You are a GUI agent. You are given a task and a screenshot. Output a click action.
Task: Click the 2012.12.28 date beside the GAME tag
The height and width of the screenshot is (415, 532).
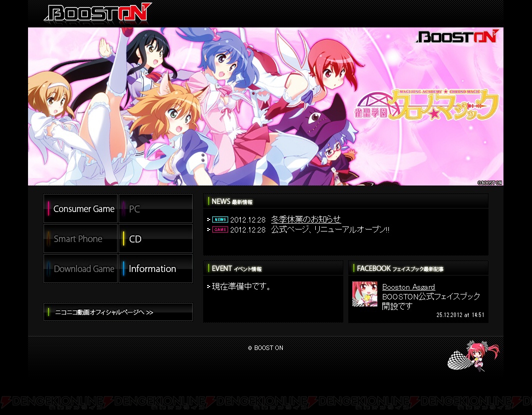tap(248, 230)
